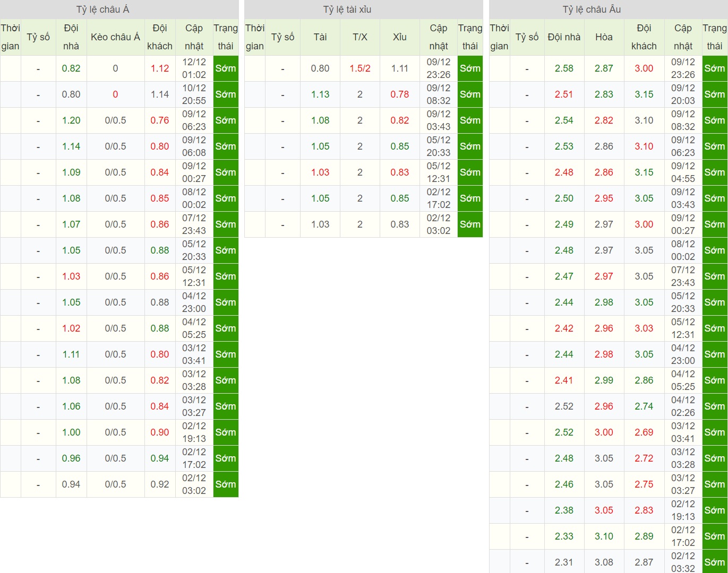The height and width of the screenshot is (573, 728).
Task: Click the 2.99 draw odds value
Action: point(604,380)
